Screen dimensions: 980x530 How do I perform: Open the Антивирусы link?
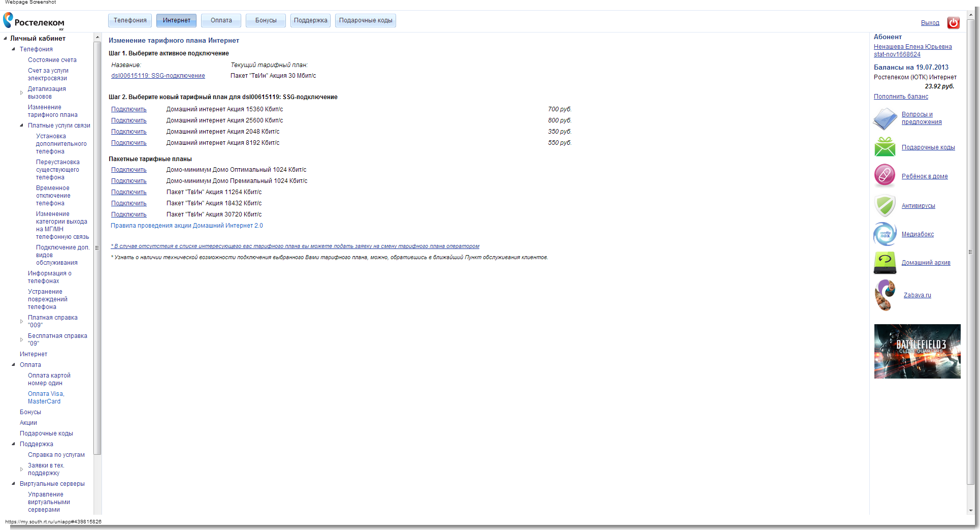(918, 206)
